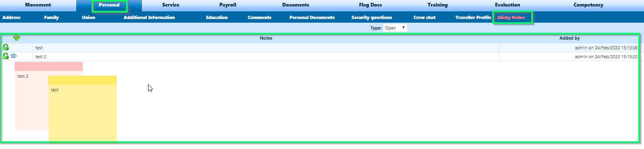This screenshot has width=644, height=149.
Task: Open the Documents tab
Action: click(296, 5)
